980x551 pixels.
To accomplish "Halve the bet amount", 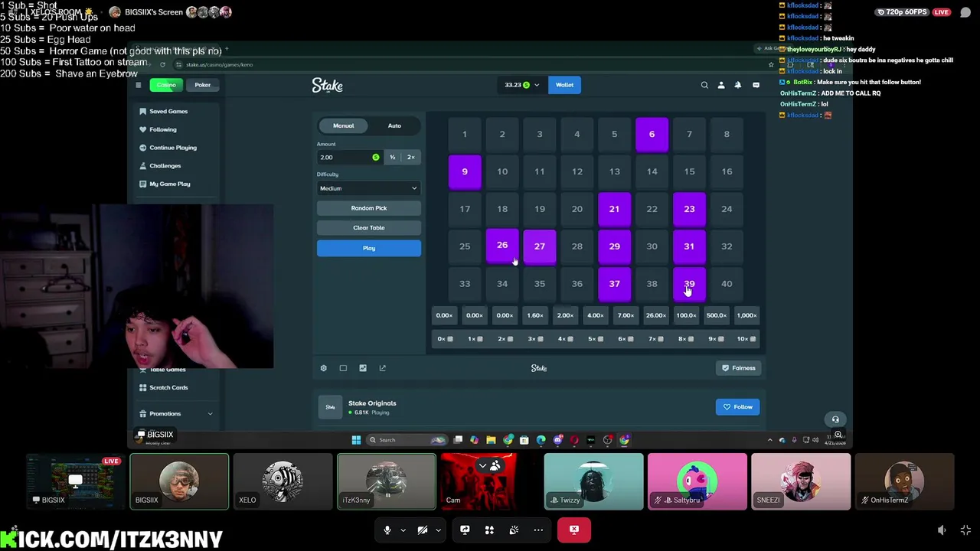I will tap(393, 158).
